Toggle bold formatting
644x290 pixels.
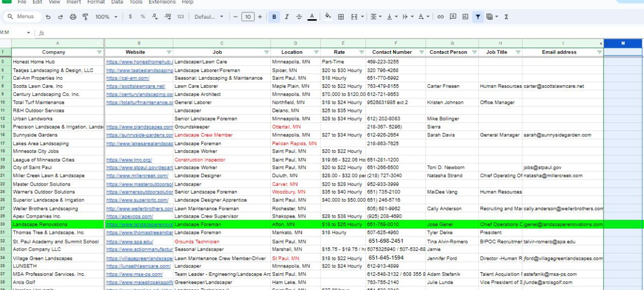pos(274,17)
